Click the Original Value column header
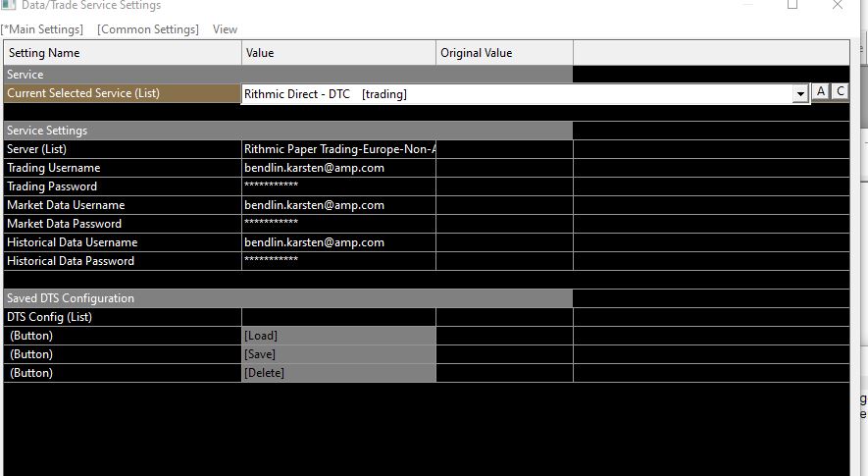Viewport: 868px width, 476px height. pyautogui.click(x=504, y=53)
